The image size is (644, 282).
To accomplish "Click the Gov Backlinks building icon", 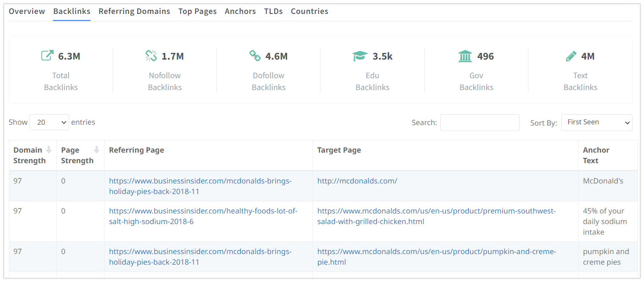I will (465, 56).
